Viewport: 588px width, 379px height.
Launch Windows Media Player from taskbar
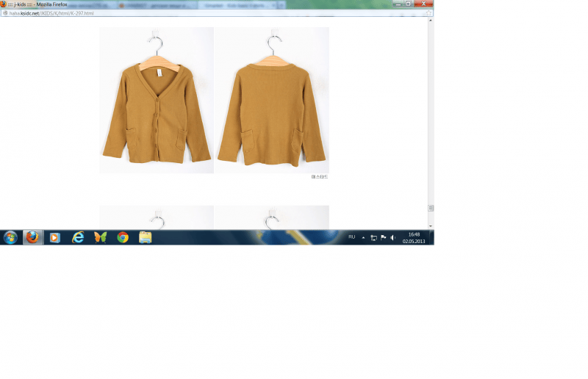coord(55,238)
